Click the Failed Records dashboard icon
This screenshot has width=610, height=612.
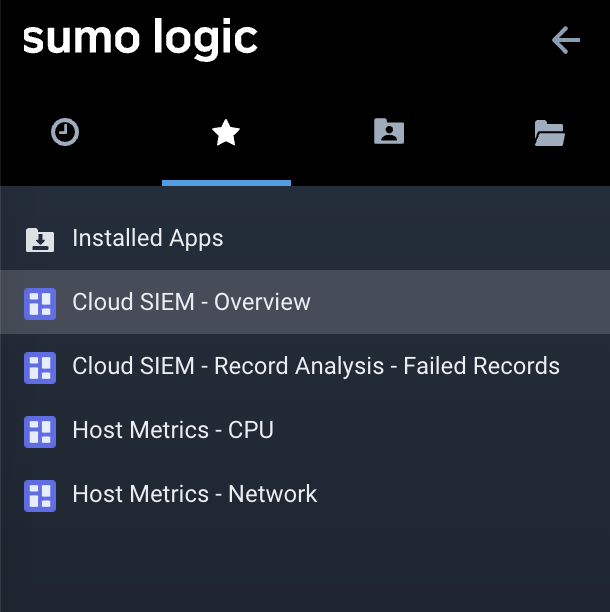(x=40, y=367)
